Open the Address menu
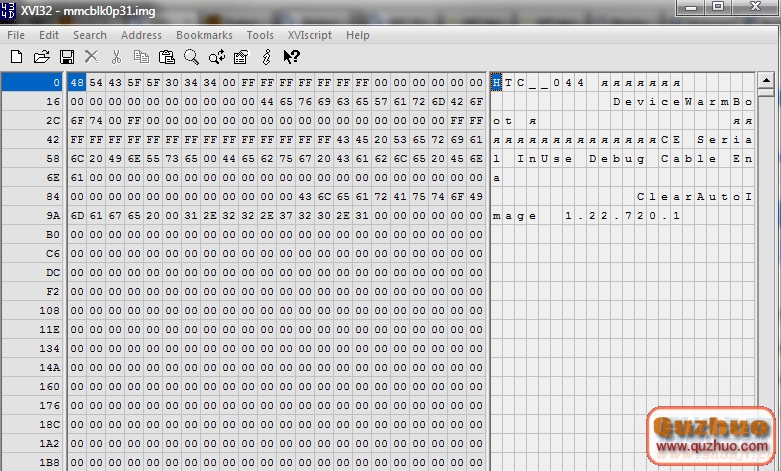This screenshot has height=471, width=781. tap(141, 35)
